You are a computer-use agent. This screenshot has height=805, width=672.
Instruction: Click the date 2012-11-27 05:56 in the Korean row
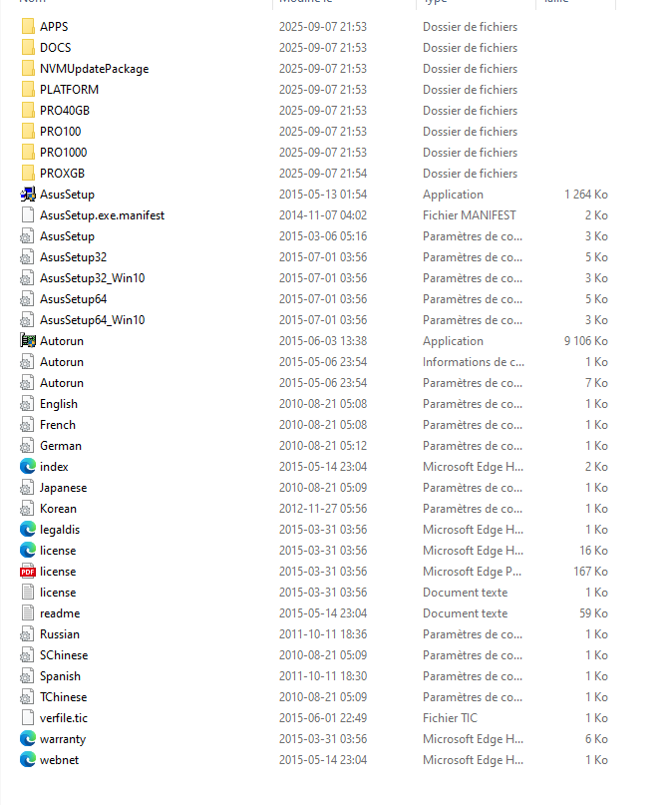click(323, 509)
